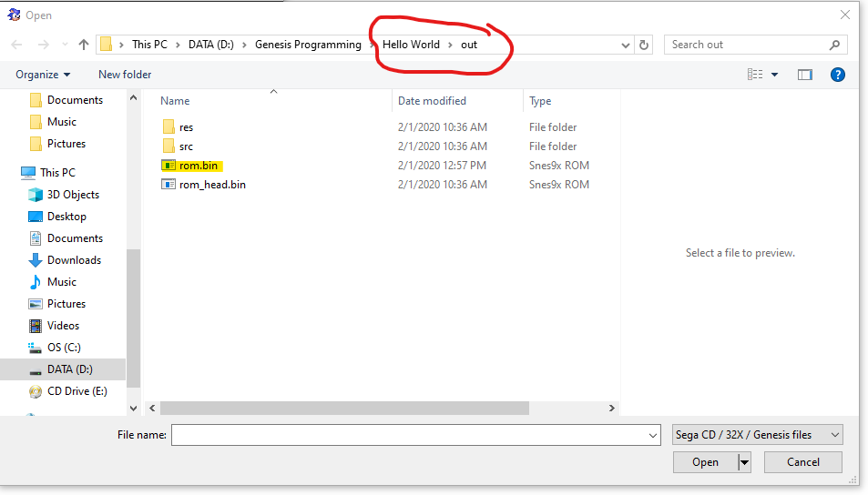Click Genesis Programming in breadcrumb path
This screenshot has height=495, width=868.
(308, 45)
